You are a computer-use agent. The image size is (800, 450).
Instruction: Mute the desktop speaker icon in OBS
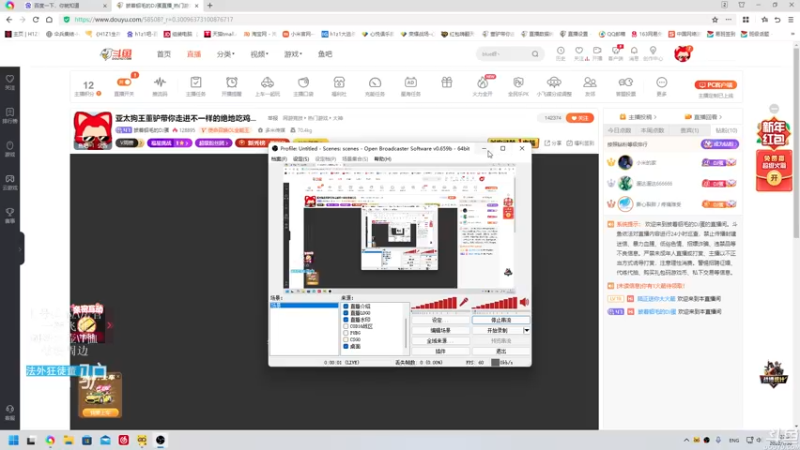coord(524,302)
